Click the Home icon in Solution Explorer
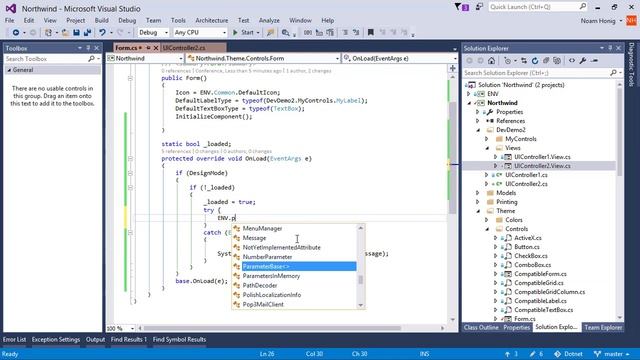The height and width of the screenshot is (360, 640). (x=491, y=61)
